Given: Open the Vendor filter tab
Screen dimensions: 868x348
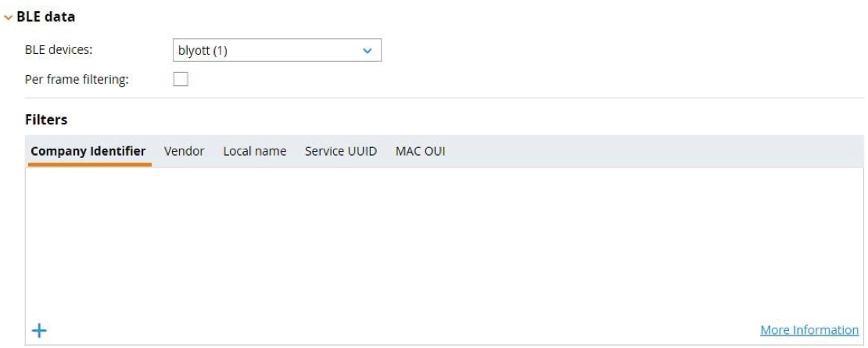Looking at the screenshot, I should click(x=184, y=150).
